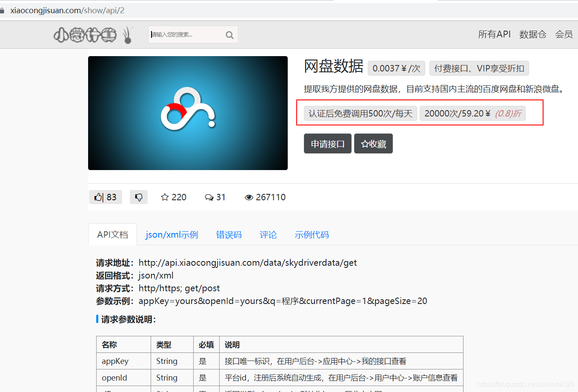Click the 申请接口 button
Screen dimensions: 578x392
(x=328, y=144)
